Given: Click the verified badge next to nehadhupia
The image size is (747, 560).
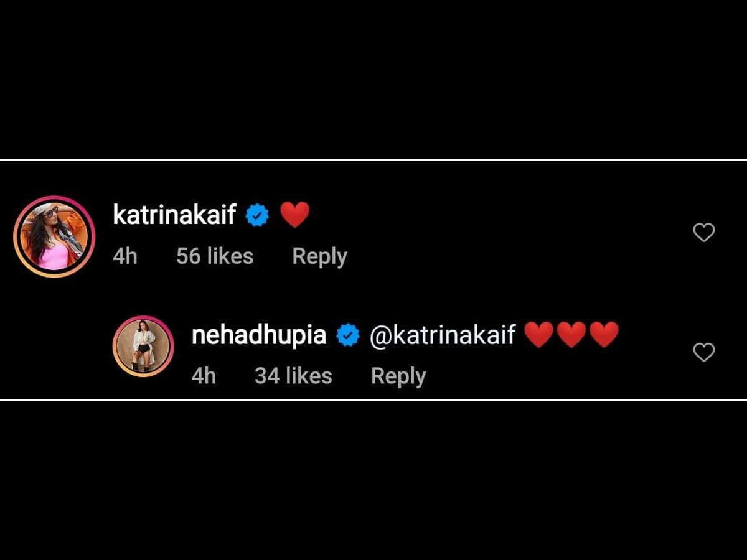Looking at the screenshot, I should coord(348,335).
